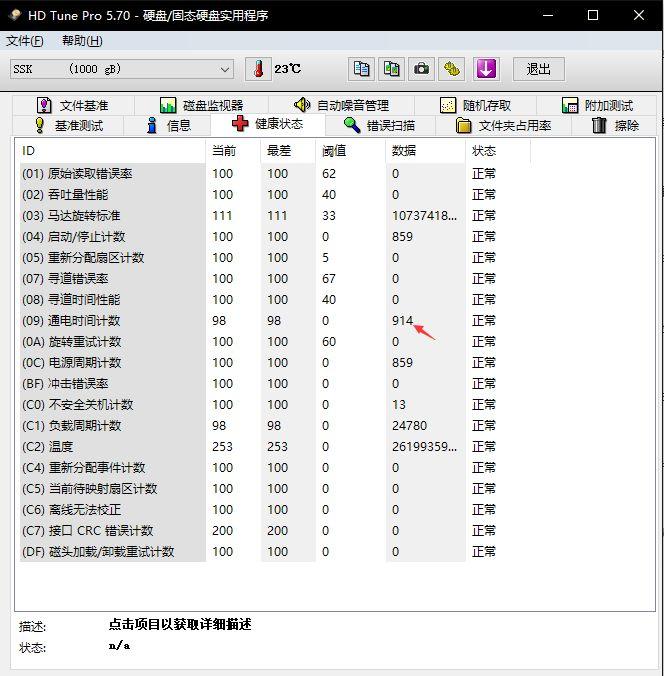
Task: Click the worst value 253
Action: [277, 447]
